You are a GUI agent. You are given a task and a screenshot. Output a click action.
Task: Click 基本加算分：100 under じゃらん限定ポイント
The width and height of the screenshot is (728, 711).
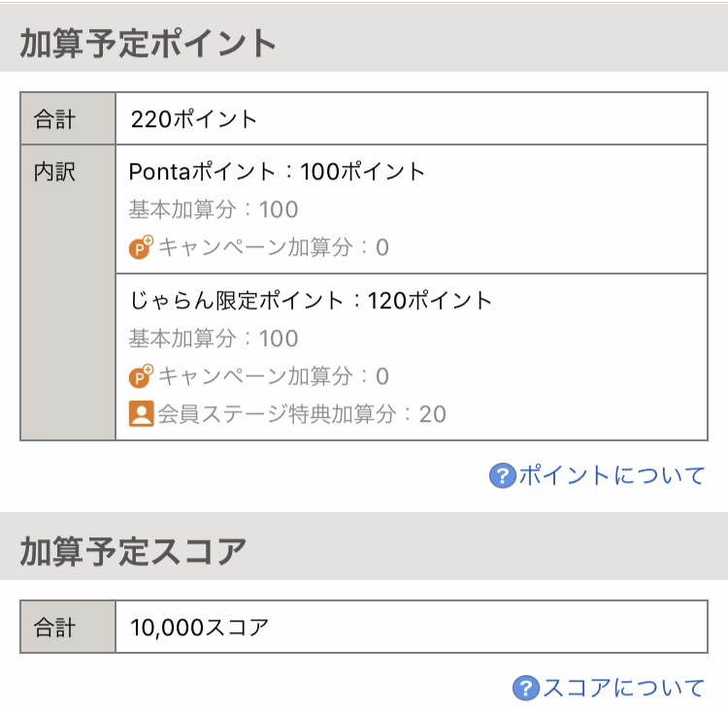tap(214, 339)
